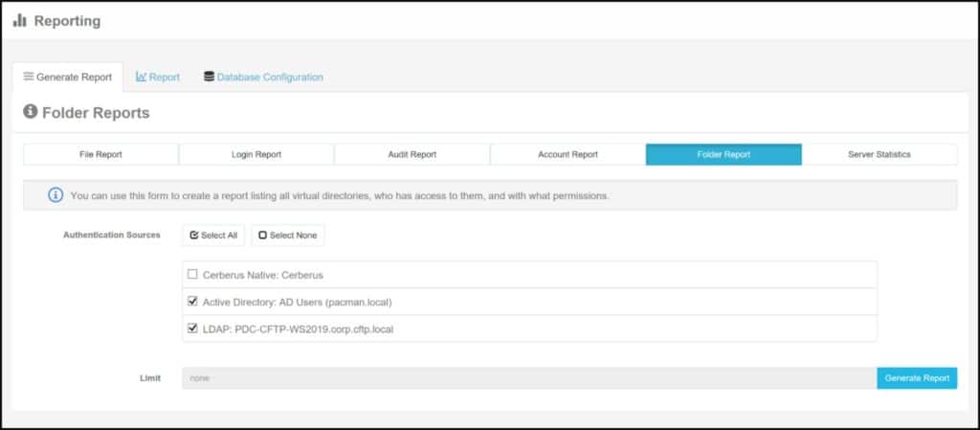Click the Reporting bar chart icon

click(x=20, y=20)
